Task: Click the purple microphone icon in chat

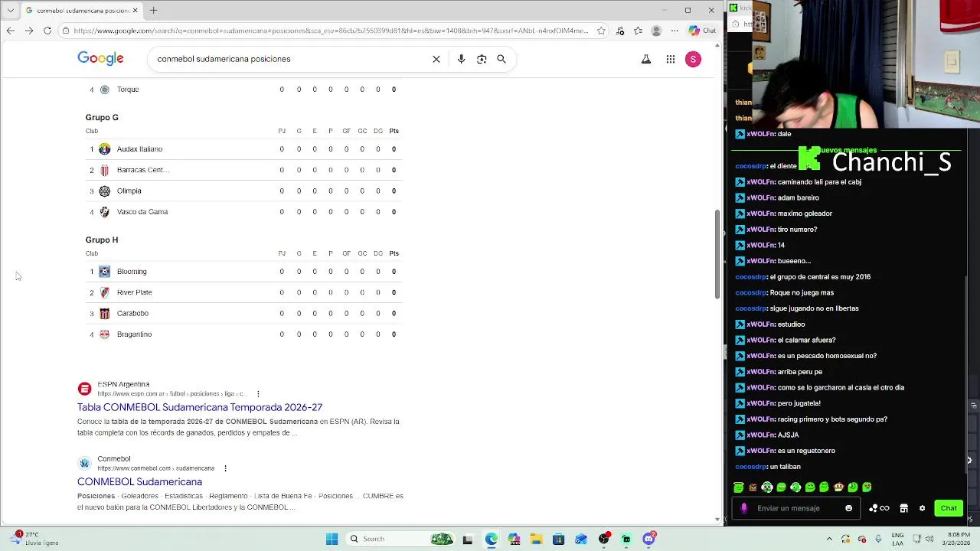Action: coord(743,508)
